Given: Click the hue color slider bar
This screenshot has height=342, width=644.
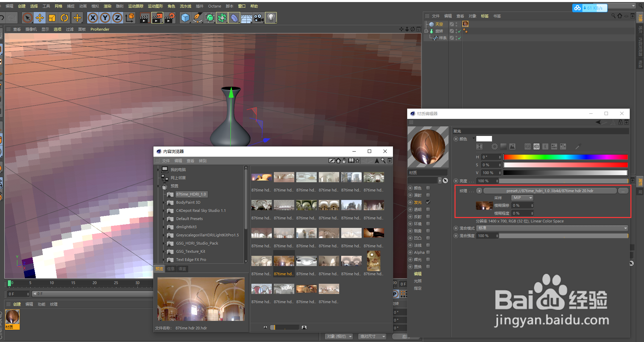Looking at the screenshot, I should [566, 157].
